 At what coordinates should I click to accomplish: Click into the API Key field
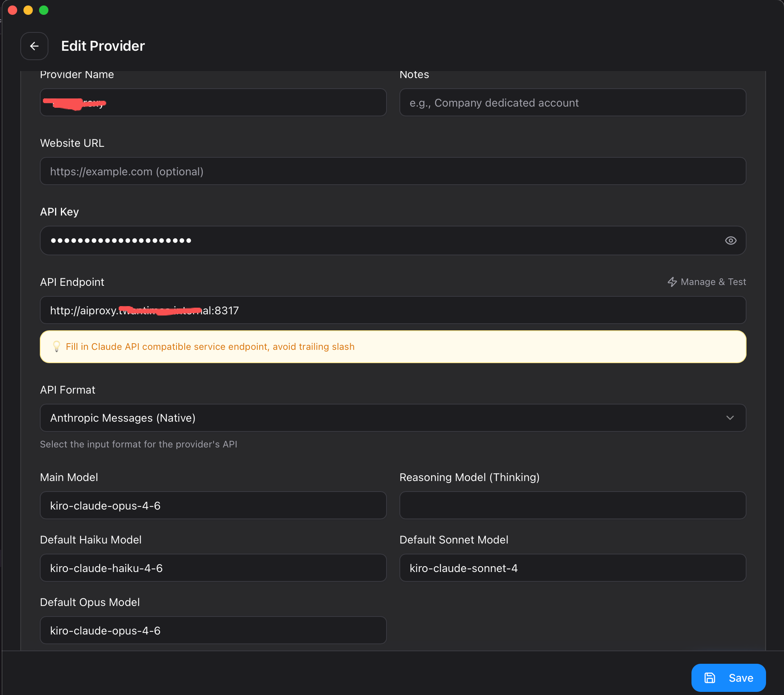[383, 241]
